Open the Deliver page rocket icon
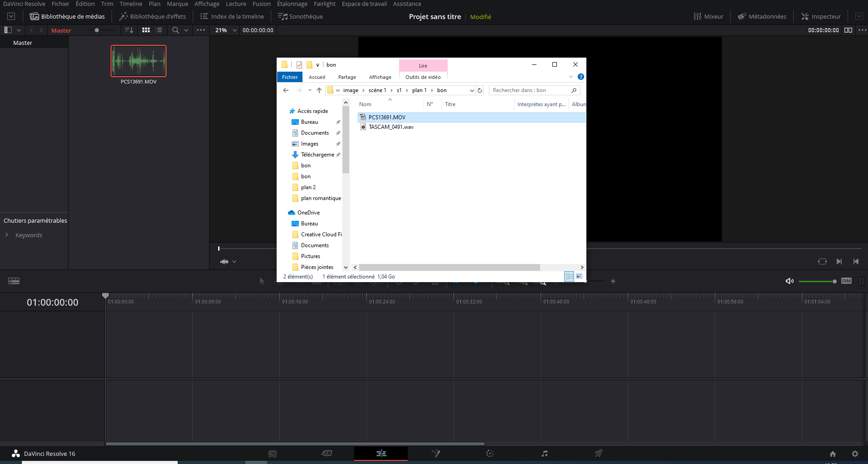This screenshot has width=868, height=464. [x=599, y=454]
